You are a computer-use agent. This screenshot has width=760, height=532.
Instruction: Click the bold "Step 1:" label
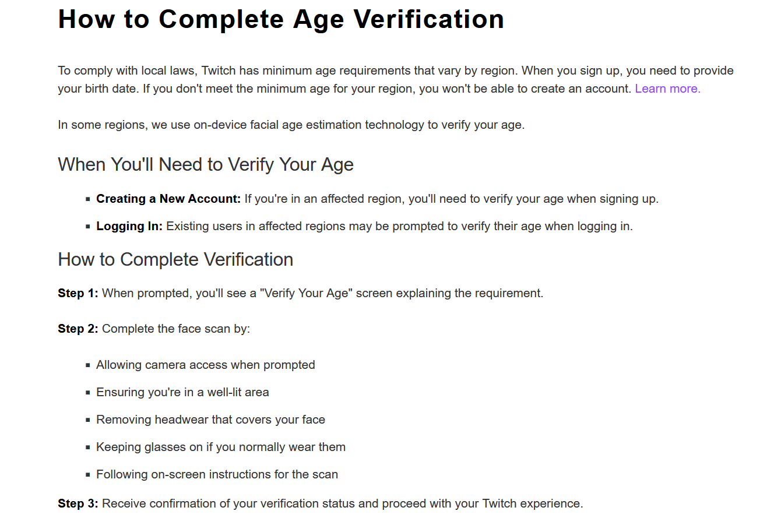(78, 293)
